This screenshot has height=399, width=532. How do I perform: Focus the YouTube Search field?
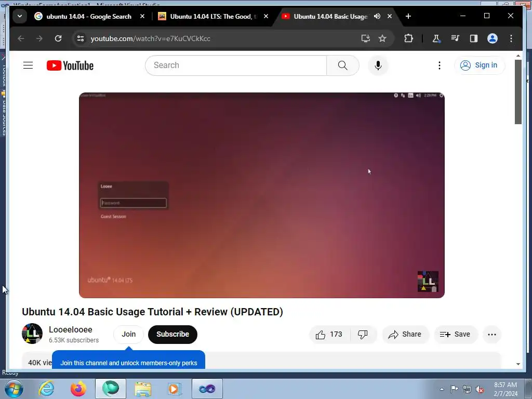coord(236,65)
